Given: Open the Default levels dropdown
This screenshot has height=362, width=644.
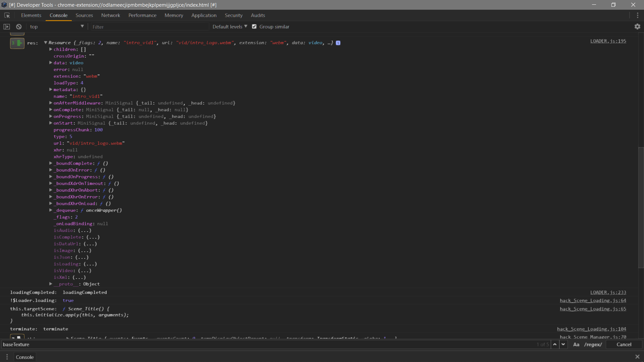Looking at the screenshot, I should 229,26.
